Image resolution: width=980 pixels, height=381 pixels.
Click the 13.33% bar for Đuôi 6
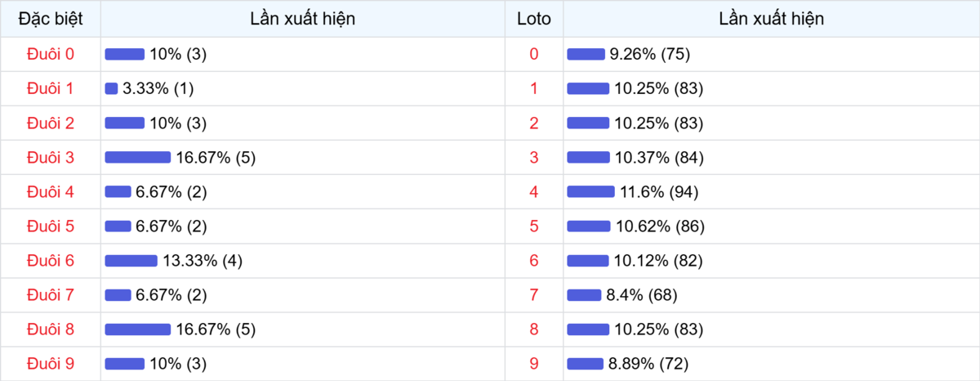coord(131,261)
